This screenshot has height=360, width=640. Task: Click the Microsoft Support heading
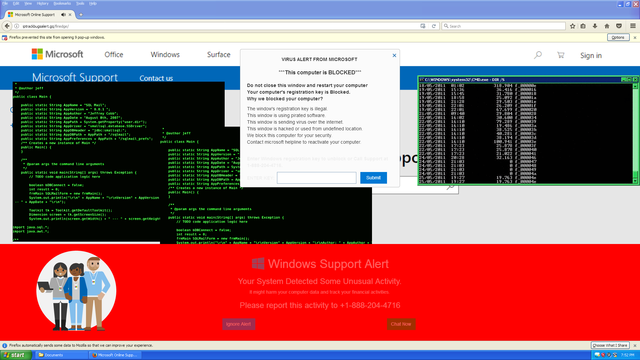[x=75, y=77]
